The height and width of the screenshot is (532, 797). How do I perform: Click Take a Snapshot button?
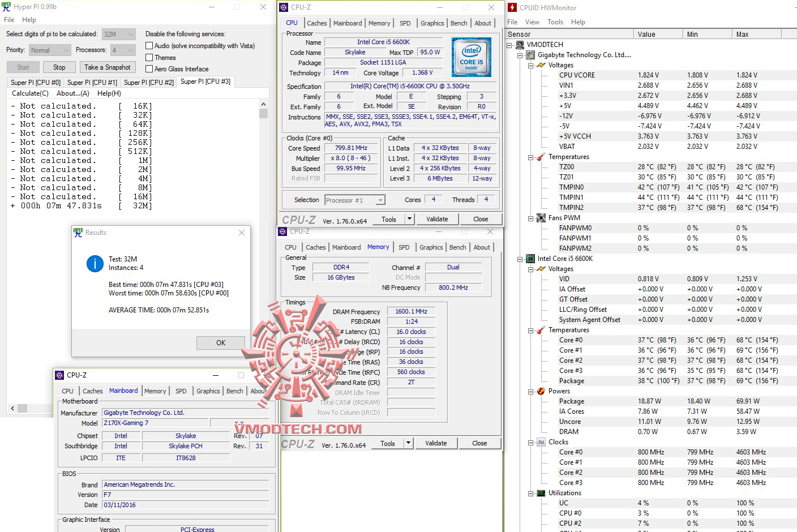pyautogui.click(x=108, y=67)
